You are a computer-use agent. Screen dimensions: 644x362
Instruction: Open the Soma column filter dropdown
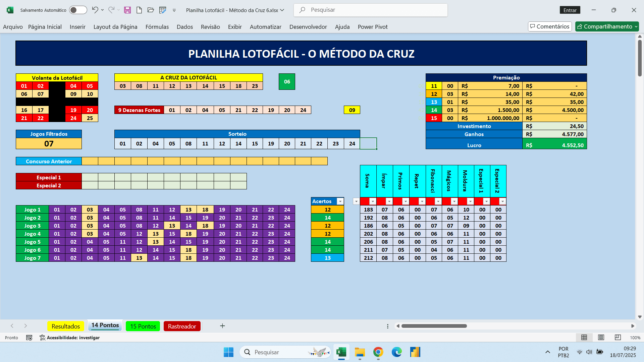pyautogui.click(x=372, y=201)
